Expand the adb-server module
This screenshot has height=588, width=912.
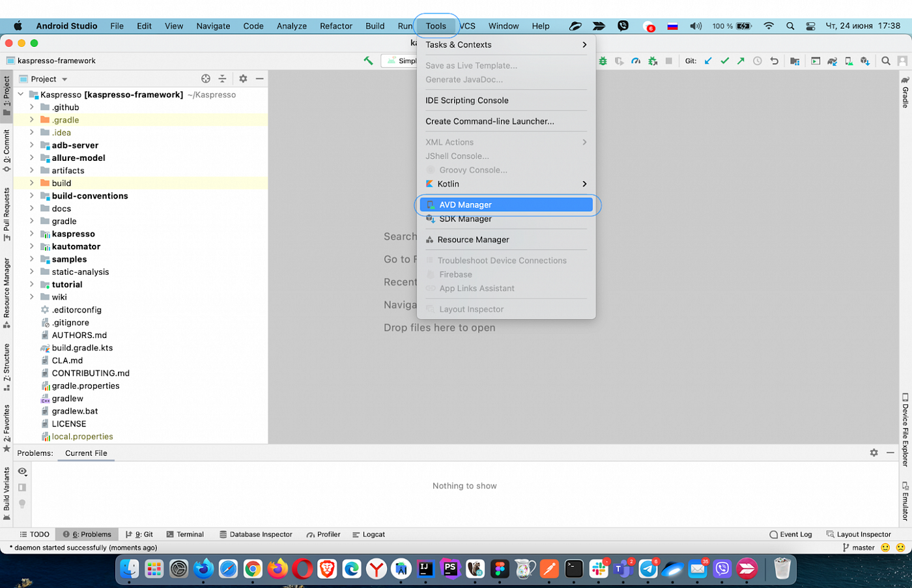(x=31, y=145)
